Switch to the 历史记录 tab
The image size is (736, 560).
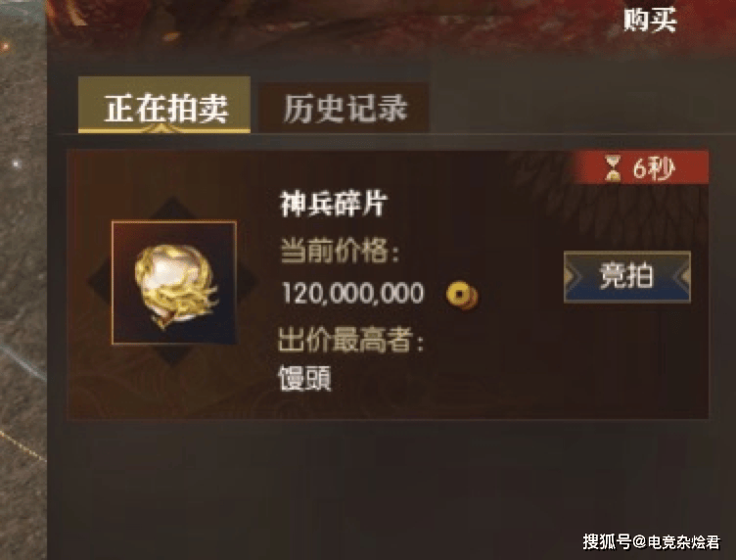tap(345, 109)
